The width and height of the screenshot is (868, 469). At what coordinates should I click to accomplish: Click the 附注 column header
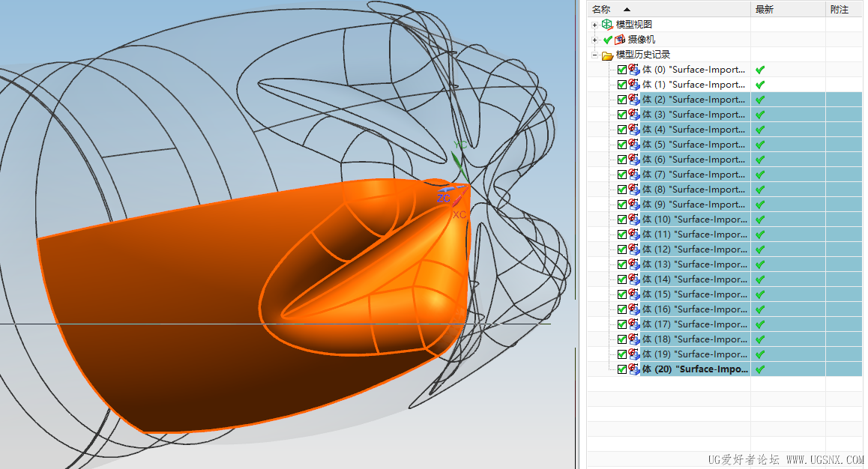(840, 9)
